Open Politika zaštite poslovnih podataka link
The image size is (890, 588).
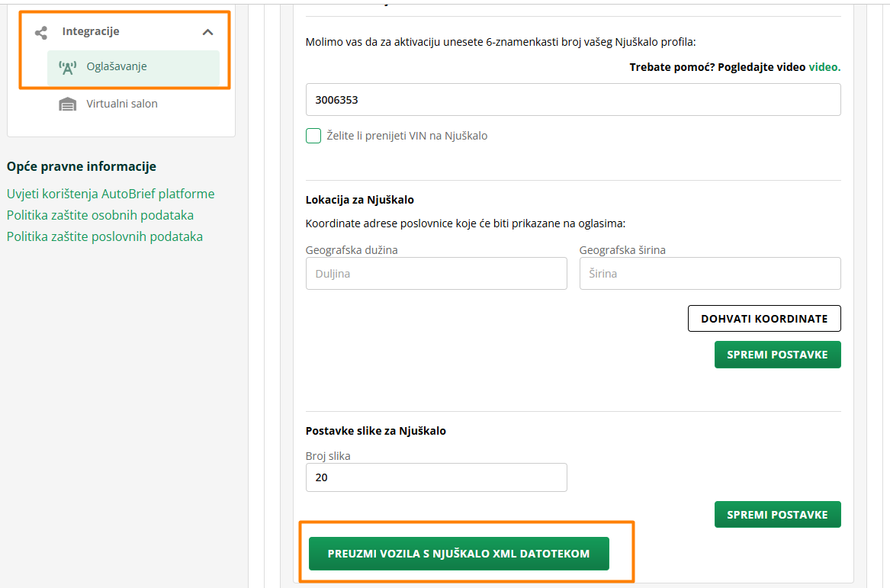[104, 236]
